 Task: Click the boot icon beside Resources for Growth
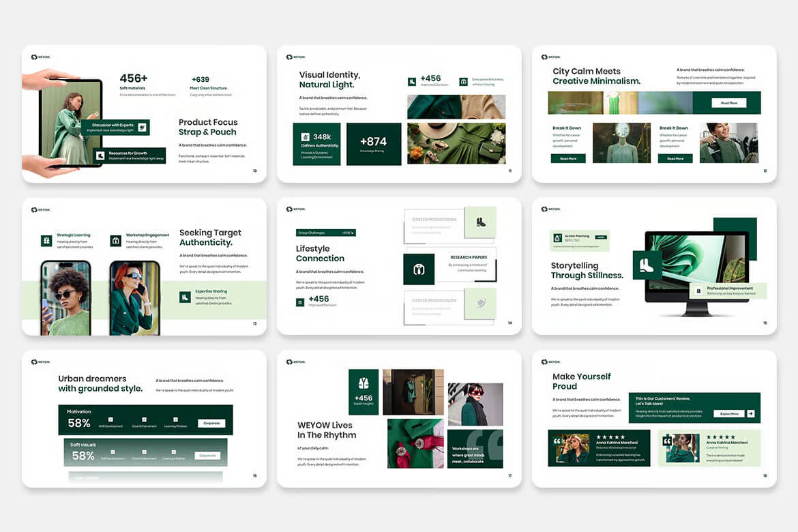tap(100, 156)
